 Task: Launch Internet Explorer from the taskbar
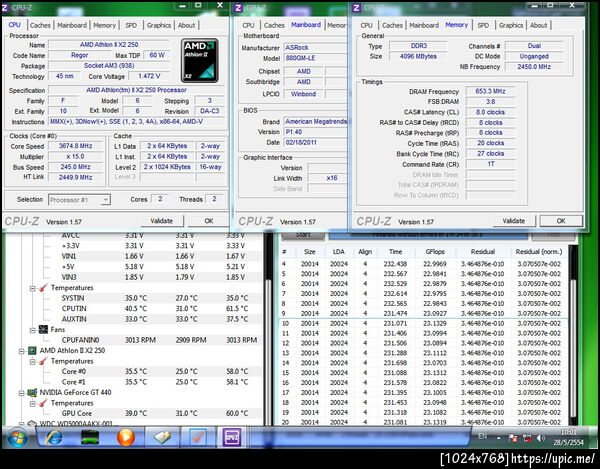54,437
